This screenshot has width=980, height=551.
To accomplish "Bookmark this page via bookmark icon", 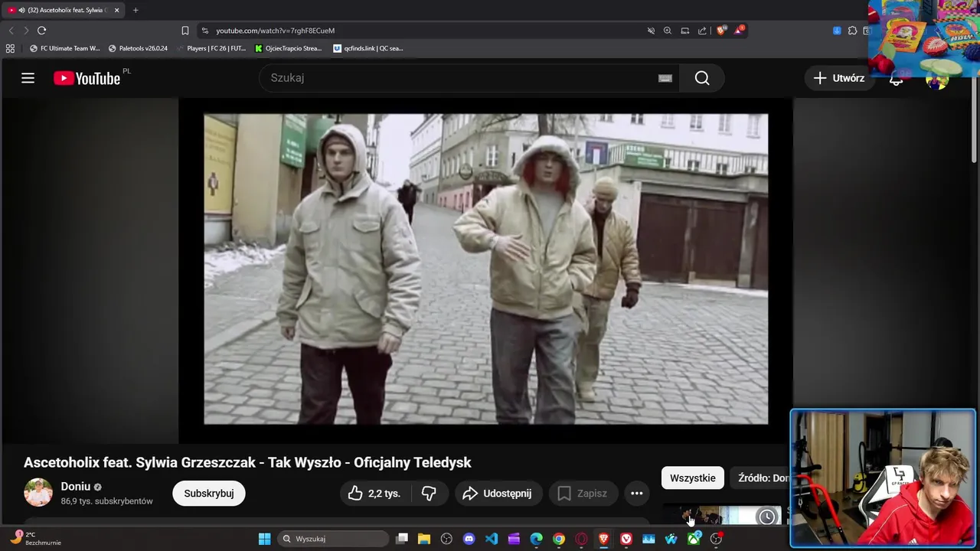I will tap(185, 31).
